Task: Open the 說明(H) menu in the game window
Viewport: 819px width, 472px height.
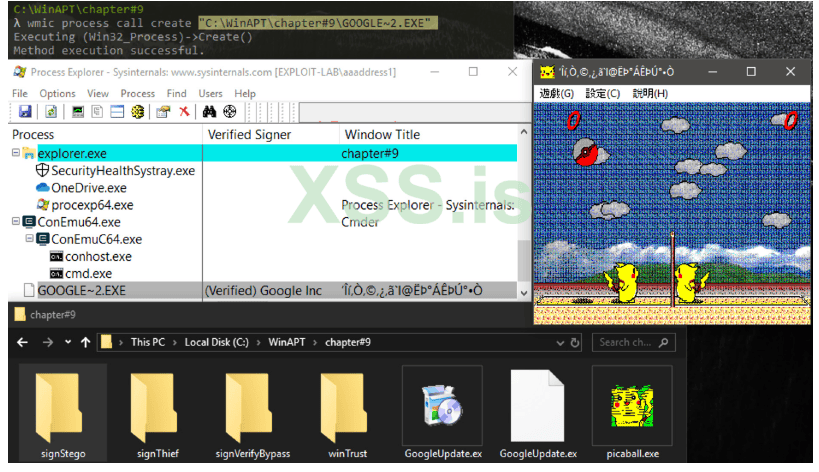Action: (x=650, y=93)
